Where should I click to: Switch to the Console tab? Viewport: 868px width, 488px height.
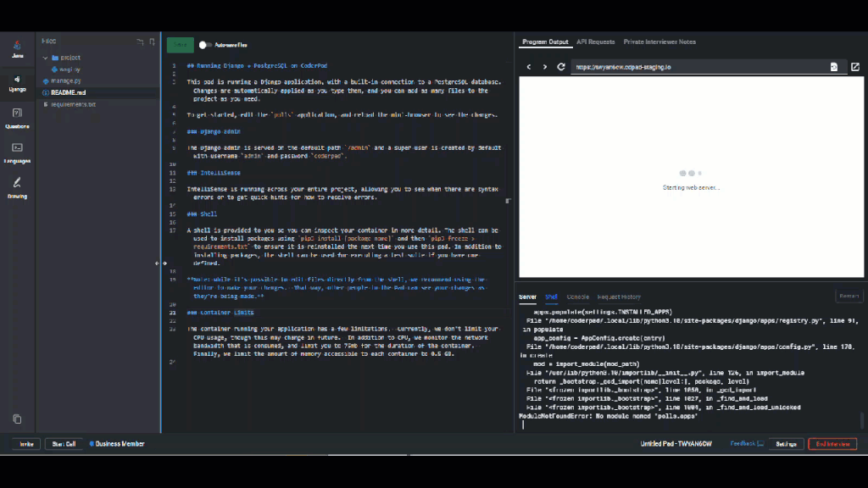[x=577, y=297]
